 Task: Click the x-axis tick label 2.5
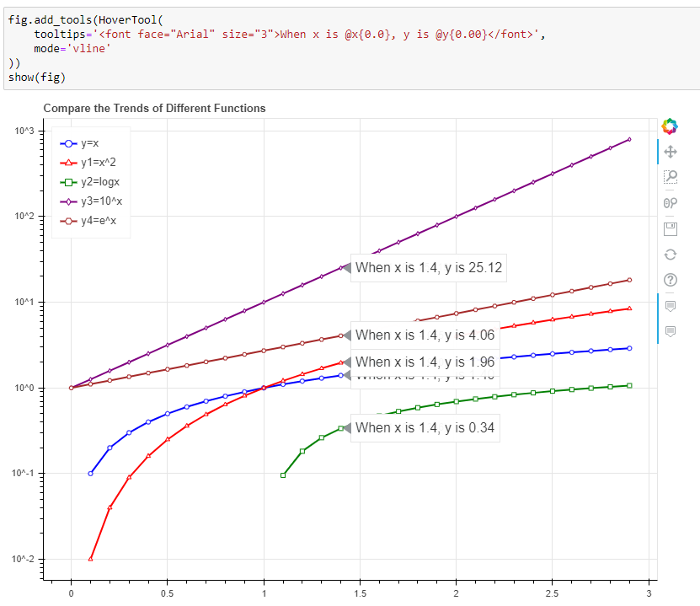[553, 593]
